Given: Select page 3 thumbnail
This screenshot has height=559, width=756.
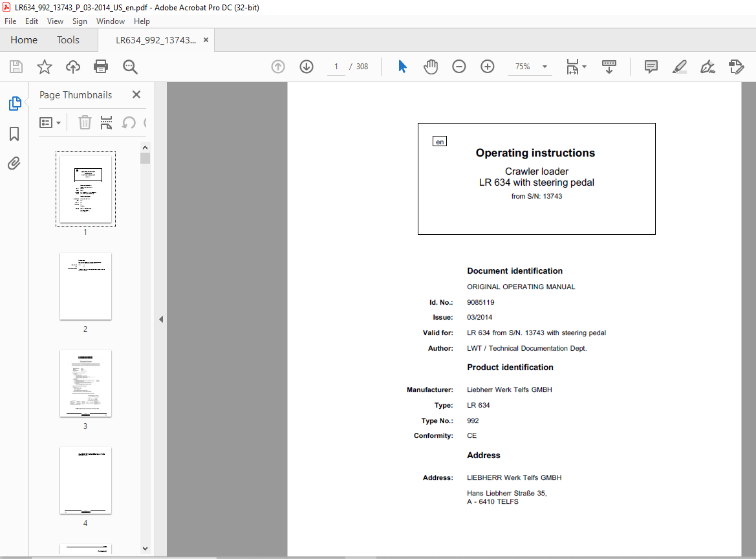Looking at the screenshot, I should coord(86,384).
